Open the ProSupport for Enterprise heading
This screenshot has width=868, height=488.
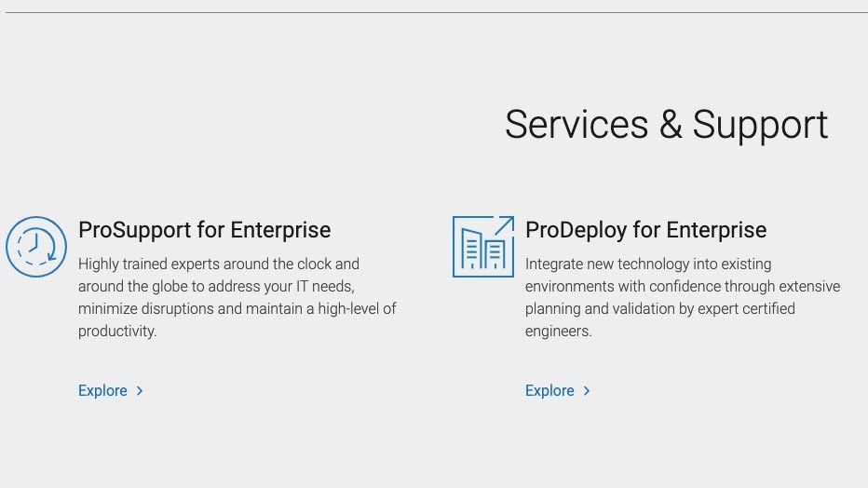point(204,230)
